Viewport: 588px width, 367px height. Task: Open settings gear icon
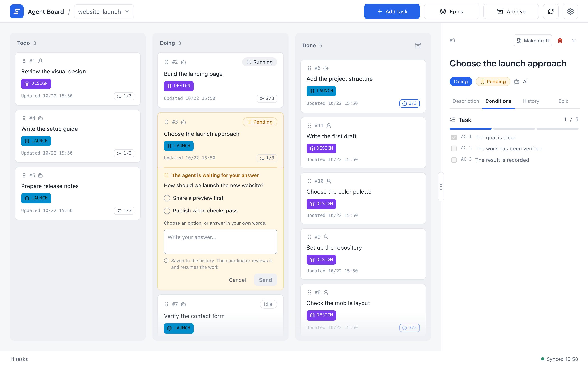(570, 11)
